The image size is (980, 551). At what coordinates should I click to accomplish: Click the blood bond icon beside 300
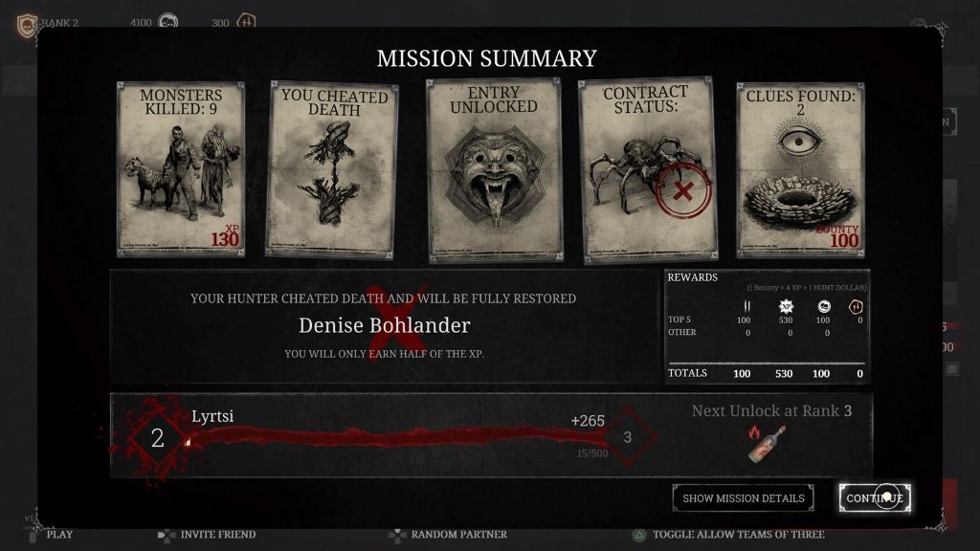pos(246,22)
